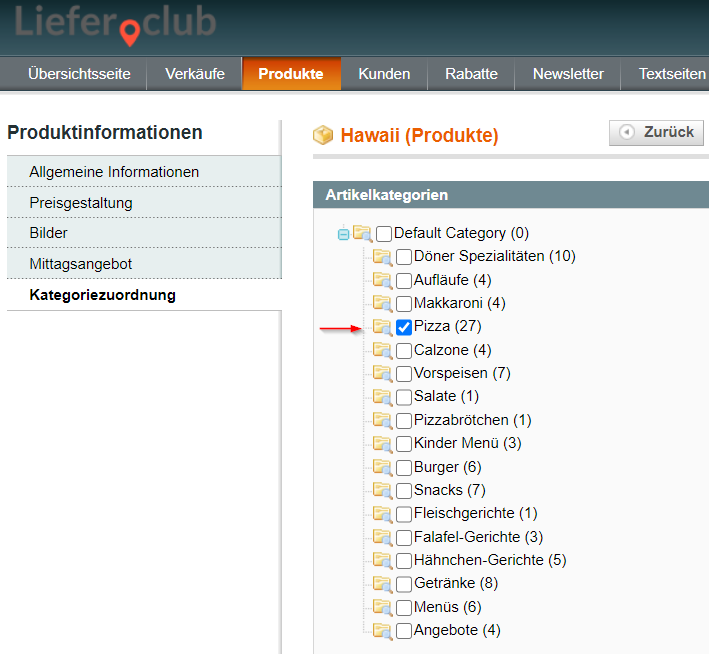Open the Newsletter menu
Screen dimensions: 709x654
pyautogui.click(x=568, y=74)
